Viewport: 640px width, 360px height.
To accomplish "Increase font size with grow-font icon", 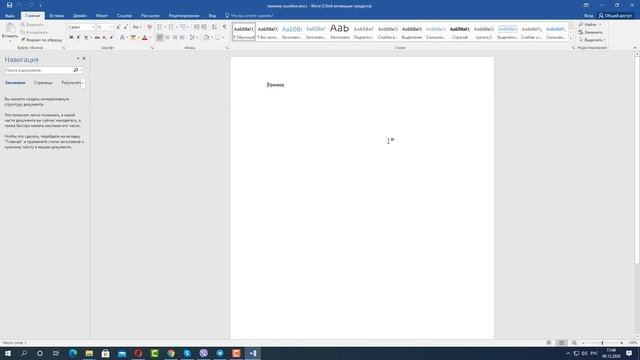I will [x=118, y=27].
